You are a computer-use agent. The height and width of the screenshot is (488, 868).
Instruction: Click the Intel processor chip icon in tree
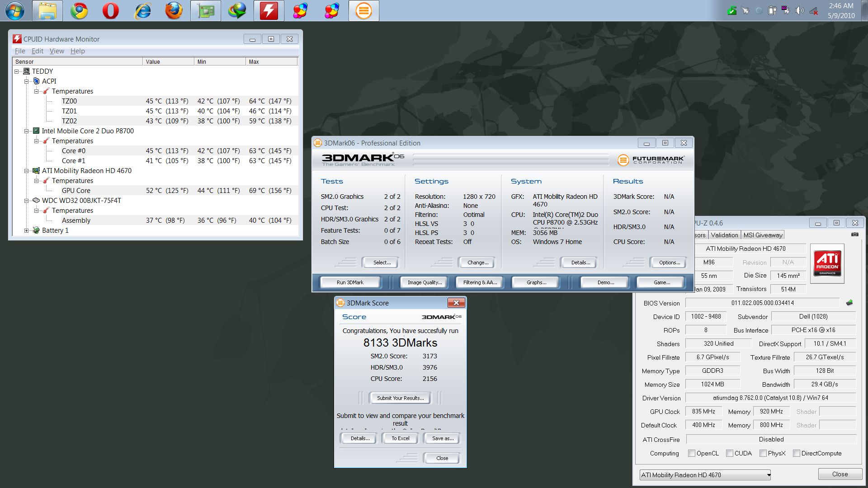pyautogui.click(x=36, y=131)
